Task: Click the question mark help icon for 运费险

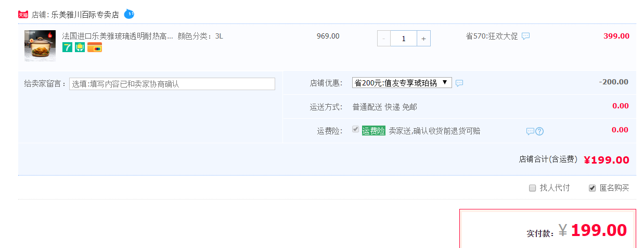Action: [x=539, y=131]
